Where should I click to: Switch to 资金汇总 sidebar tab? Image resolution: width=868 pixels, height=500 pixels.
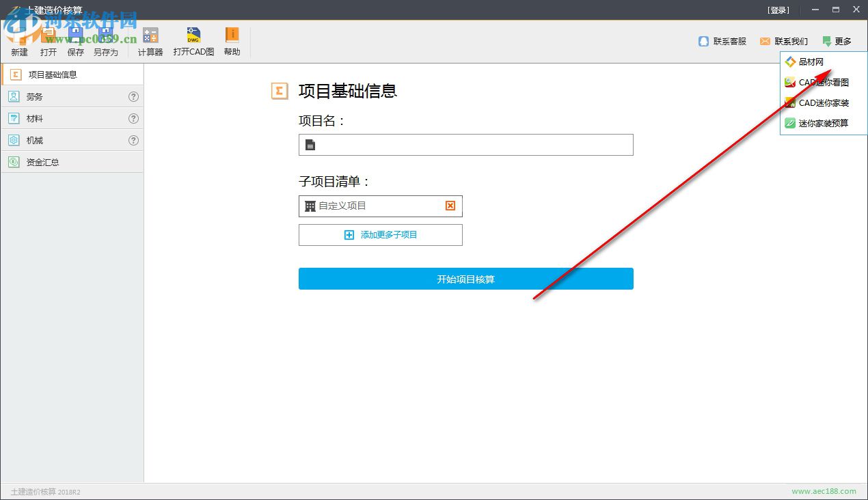click(x=72, y=163)
